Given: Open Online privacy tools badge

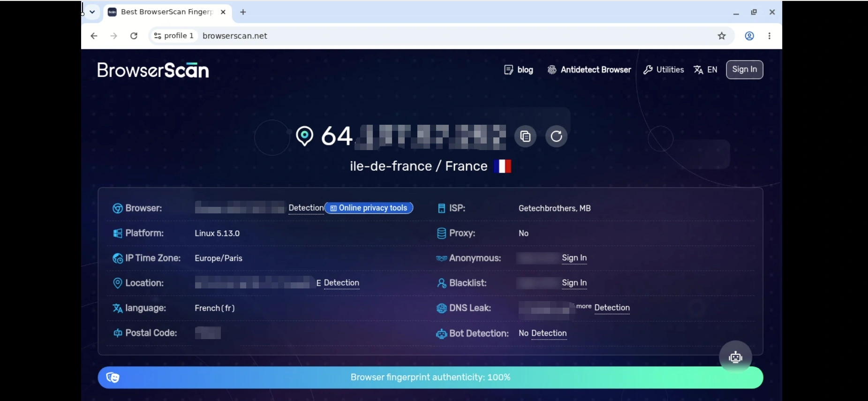Looking at the screenshot, I should 369,208.
